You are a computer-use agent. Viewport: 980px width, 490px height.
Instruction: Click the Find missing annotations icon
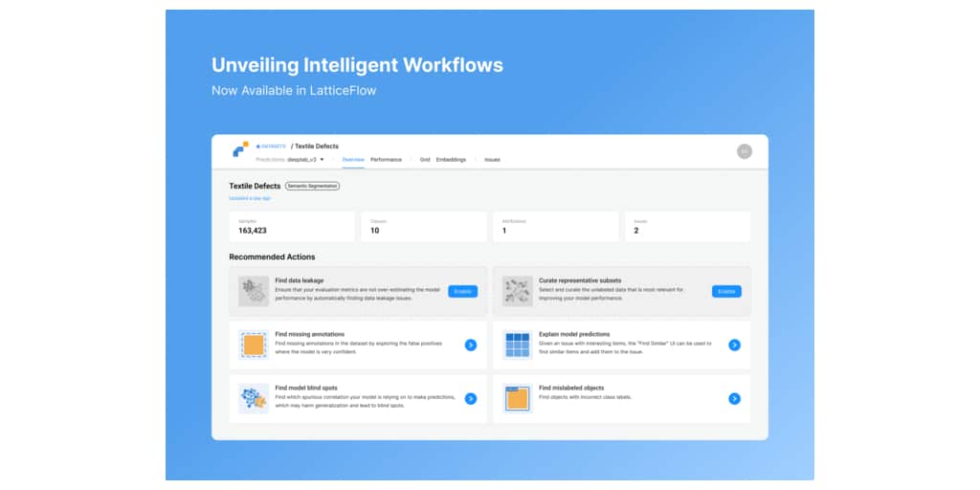click(x=254, y=345)
